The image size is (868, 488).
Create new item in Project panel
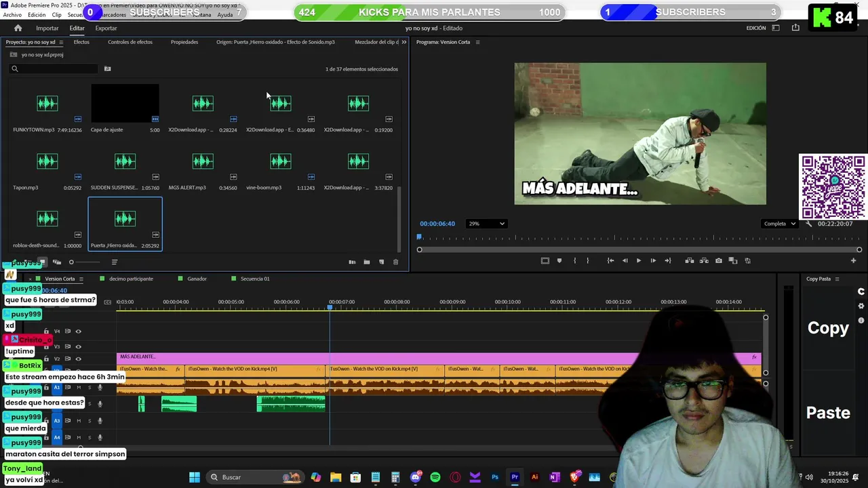pos(381,262)
